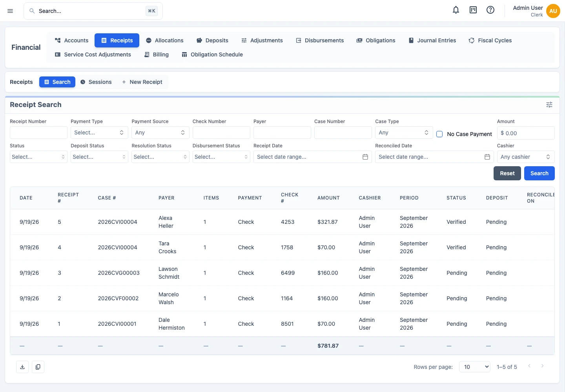The height and width of the screenshot is (392, 565).
Task: Choose a cashier from the Any cashier dropdown
Action: pyautogui.click(x=526, y=157)
